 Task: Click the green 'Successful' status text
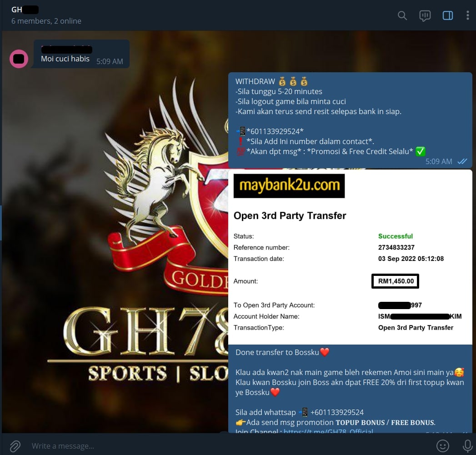tap(395, 236)
